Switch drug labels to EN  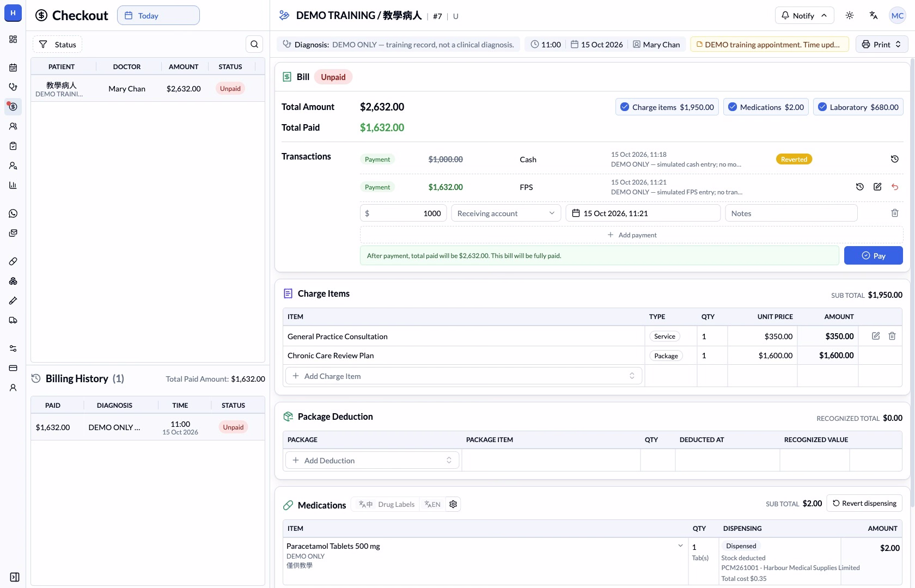[432, 504]
